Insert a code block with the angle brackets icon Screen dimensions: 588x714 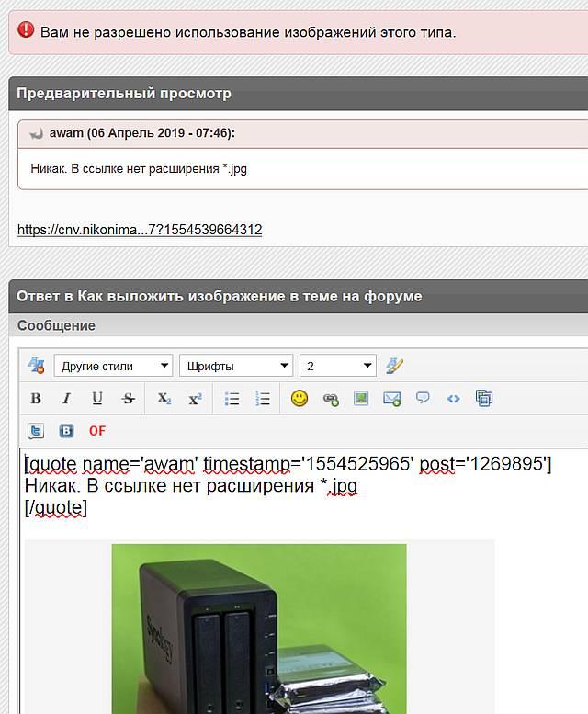(454, 399)
